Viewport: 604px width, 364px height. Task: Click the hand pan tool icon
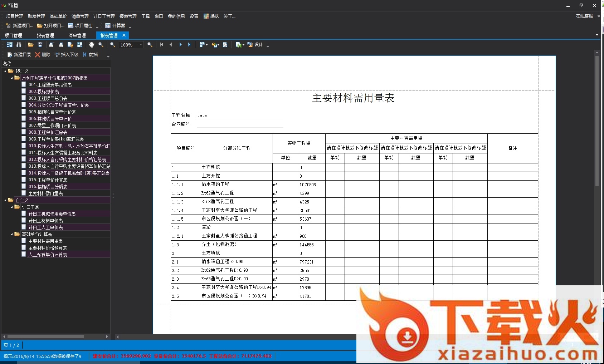92,45
